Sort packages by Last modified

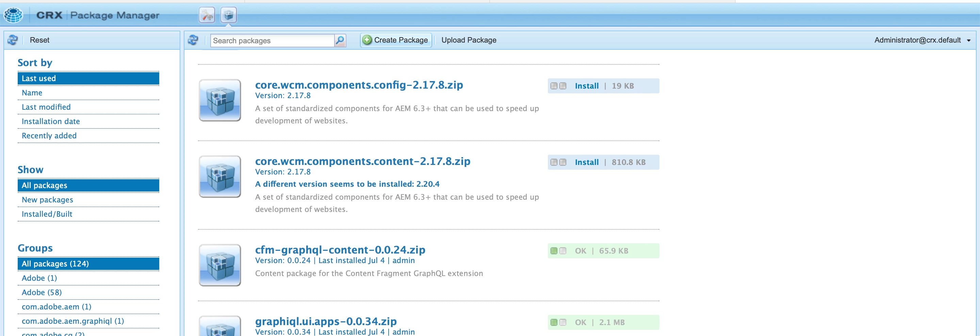[x=88, y=107]
